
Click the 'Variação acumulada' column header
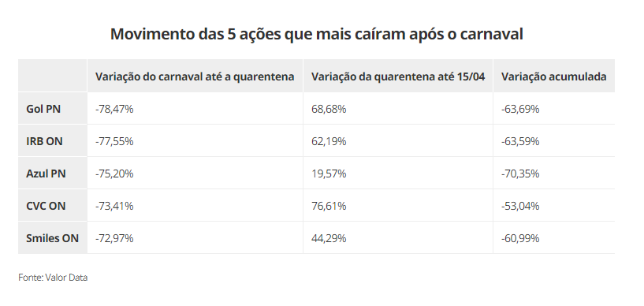[553, 76]
